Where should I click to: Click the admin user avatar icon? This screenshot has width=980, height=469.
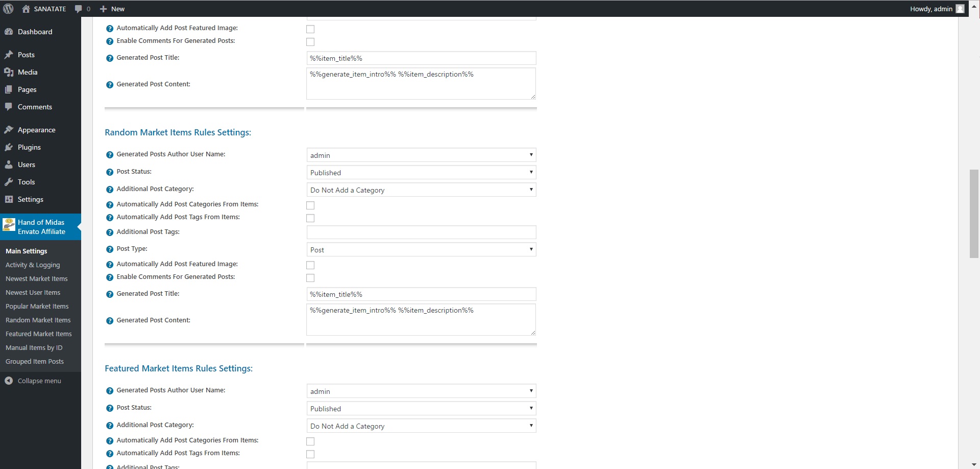(960, 9)
